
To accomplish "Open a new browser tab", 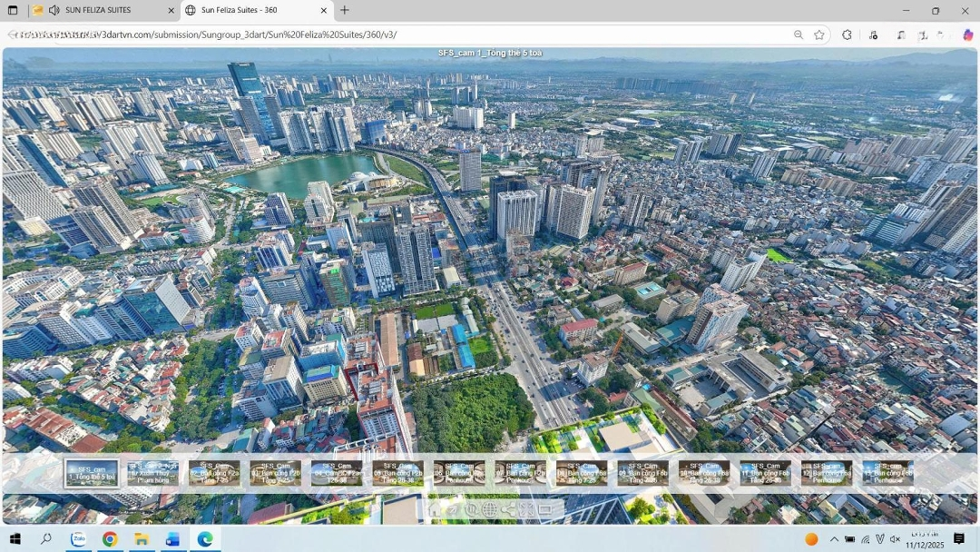I will coord(345,11).
